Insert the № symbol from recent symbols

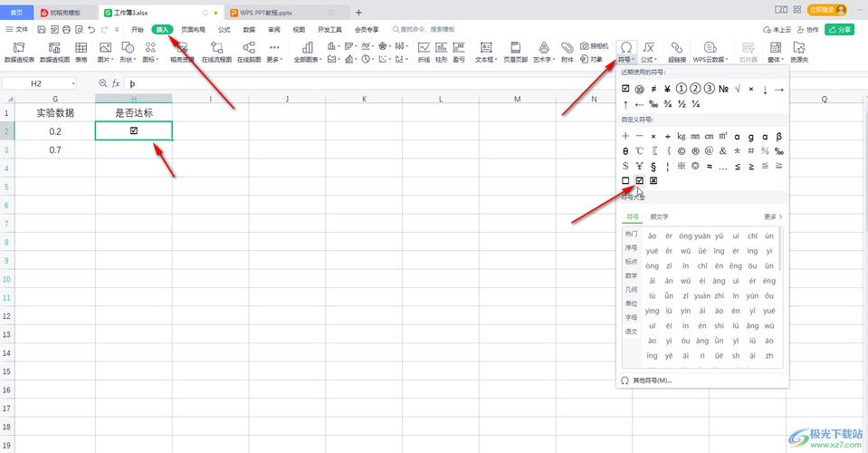pyautogui.click(x=723, y=89)
